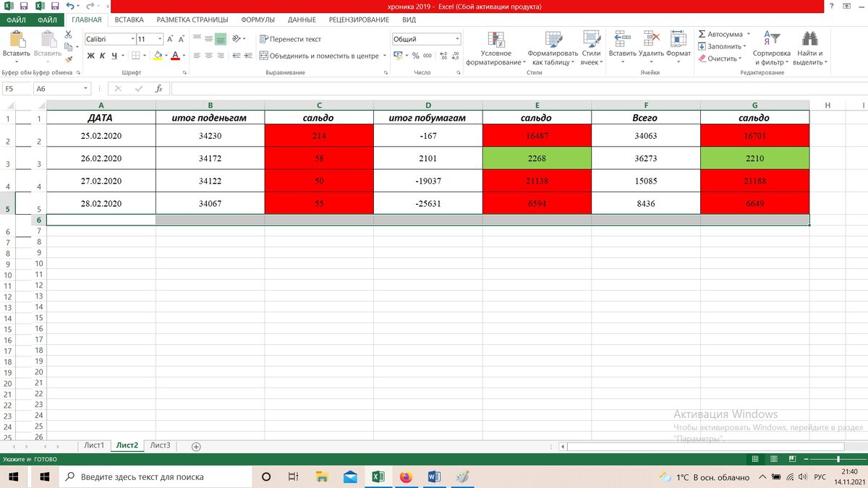Click Increase Decimal icon
The width and height of the screenshot is (868, 488).
tap(443, 56)
